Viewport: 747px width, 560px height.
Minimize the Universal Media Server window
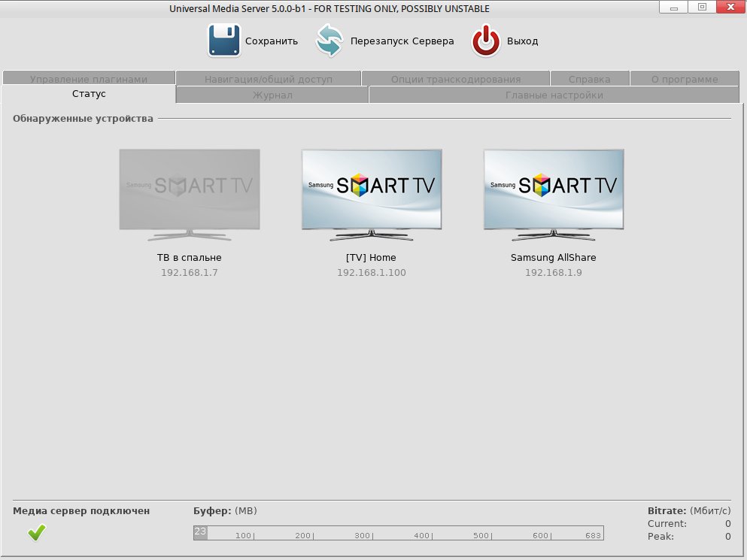click(673, 8)
